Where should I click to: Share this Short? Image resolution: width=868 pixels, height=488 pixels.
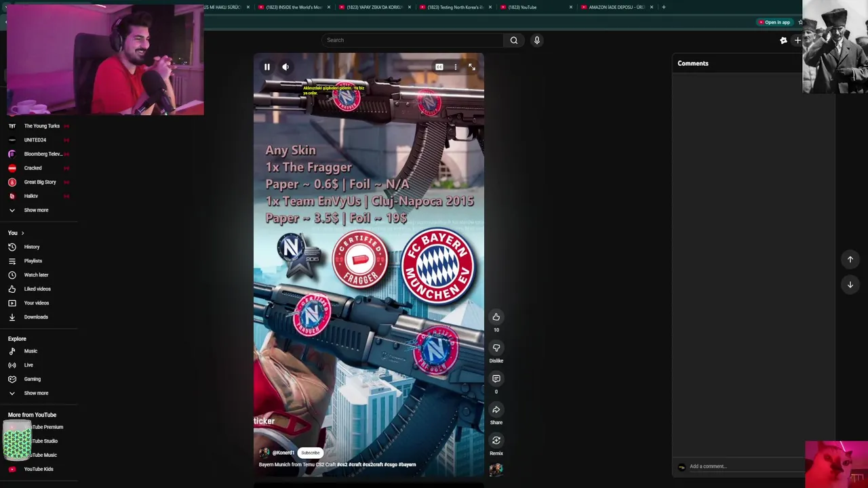pos(496,409)
